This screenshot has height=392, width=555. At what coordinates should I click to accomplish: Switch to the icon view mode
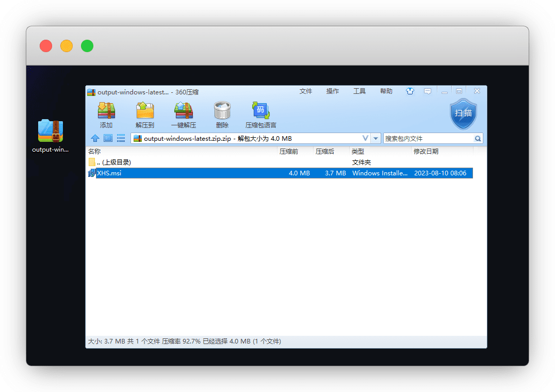[108, 138]
